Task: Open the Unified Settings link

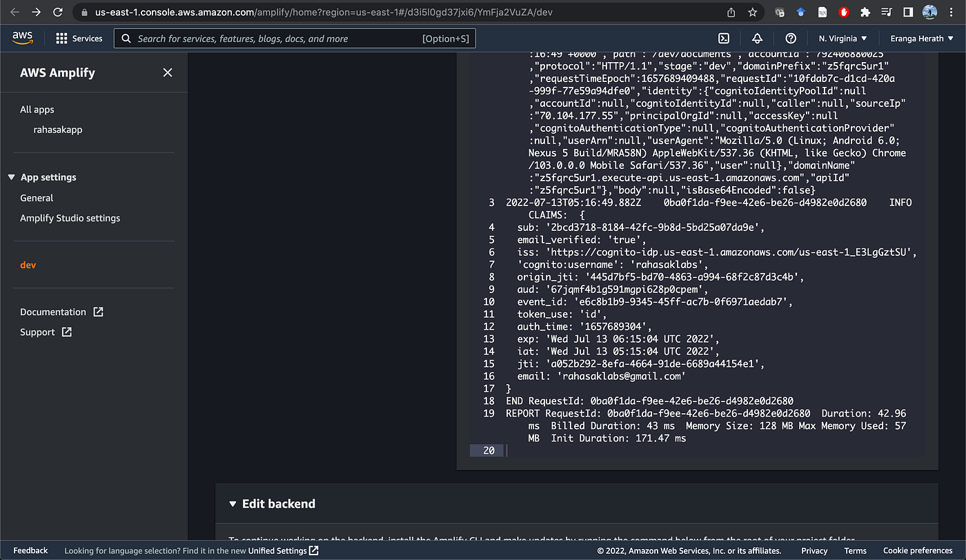Action: coord(284,550)
